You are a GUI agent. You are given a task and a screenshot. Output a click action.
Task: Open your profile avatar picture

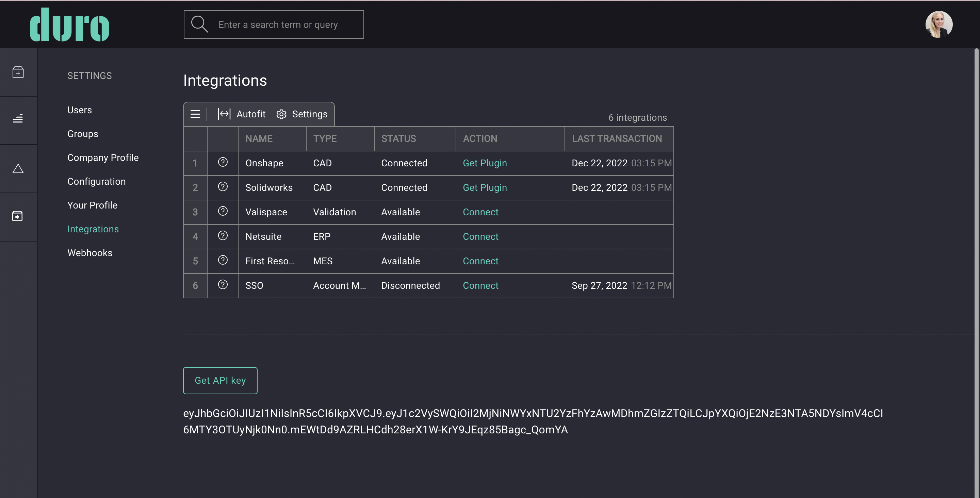pos(938,24)
